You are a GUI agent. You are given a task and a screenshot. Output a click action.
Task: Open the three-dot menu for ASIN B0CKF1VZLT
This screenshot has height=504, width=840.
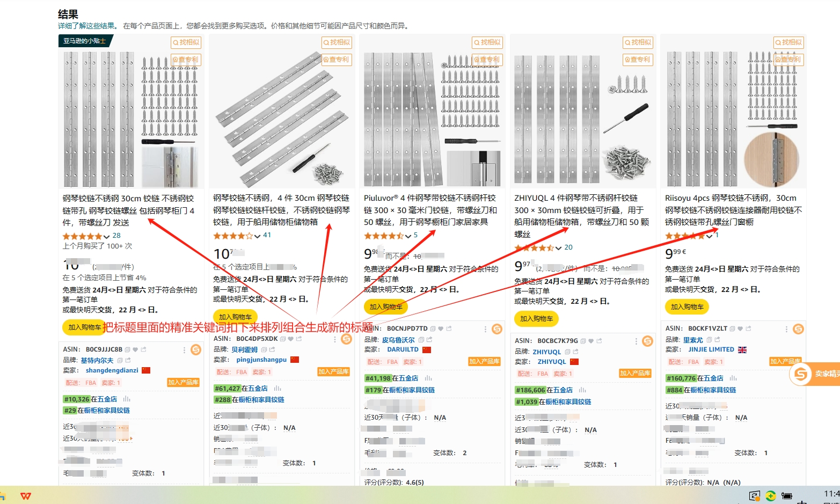(787, 329)
